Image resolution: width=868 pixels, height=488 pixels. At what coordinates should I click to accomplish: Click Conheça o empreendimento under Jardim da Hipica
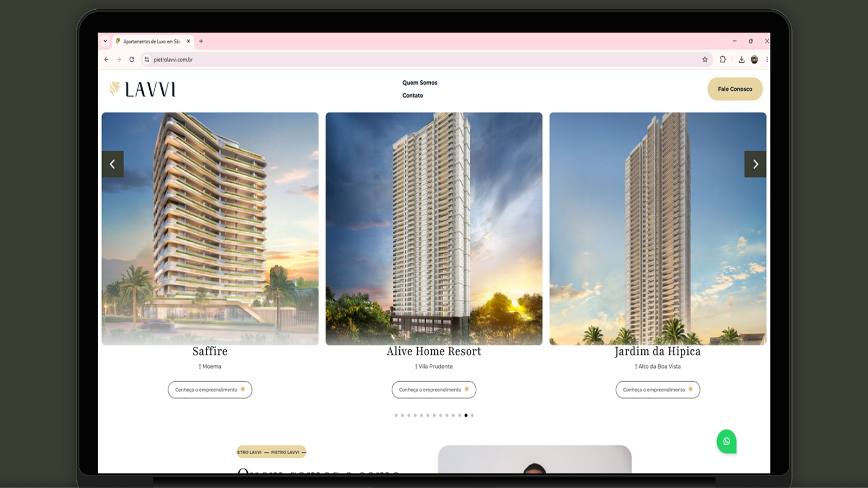pyautogui.click(x=658, y=390)
